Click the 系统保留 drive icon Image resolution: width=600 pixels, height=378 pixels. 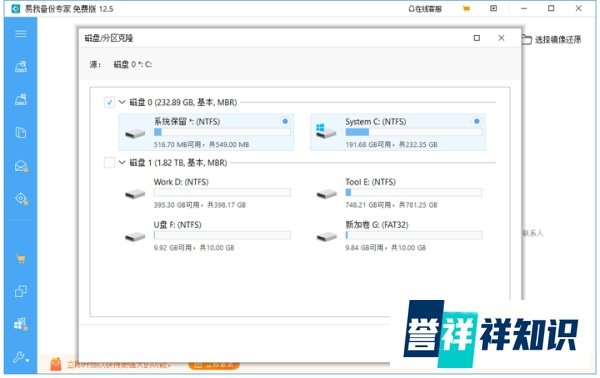135,134
